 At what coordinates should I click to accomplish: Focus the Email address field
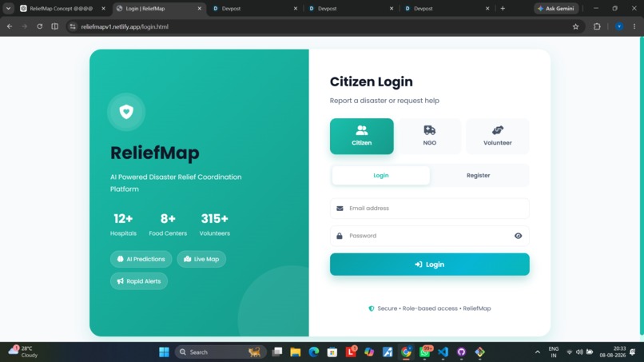pos(430,209)
